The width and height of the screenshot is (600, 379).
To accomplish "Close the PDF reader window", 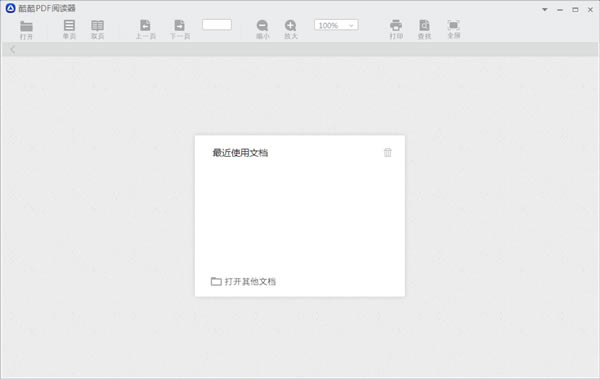I will [x=590, y=10].
